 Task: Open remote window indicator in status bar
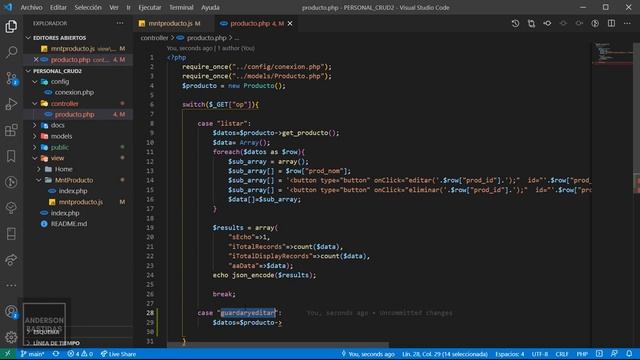(7, 354)
